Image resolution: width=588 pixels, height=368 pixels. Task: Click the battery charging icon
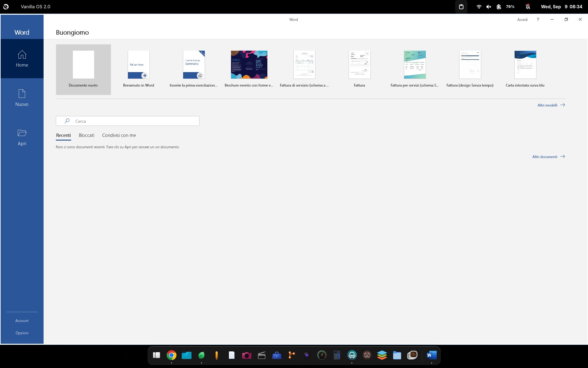point(499,6)
